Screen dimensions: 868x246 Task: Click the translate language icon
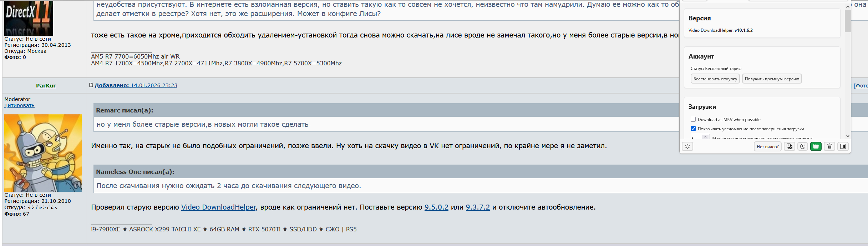[x=789, y=146]
